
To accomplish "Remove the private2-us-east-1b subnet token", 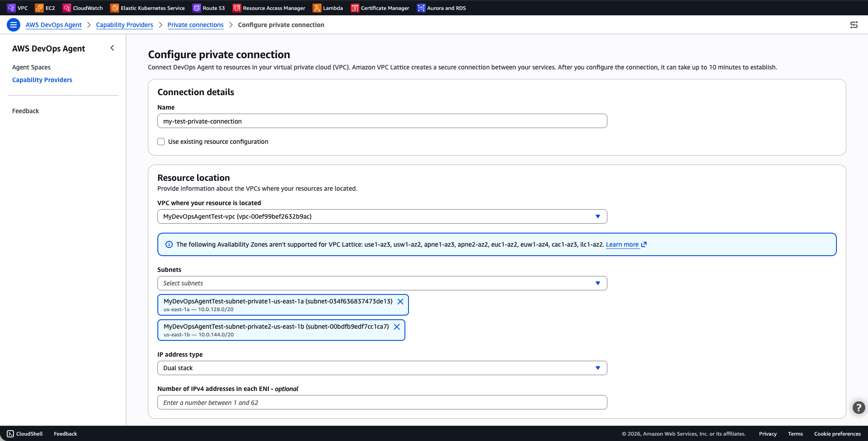I will (396, 327).
